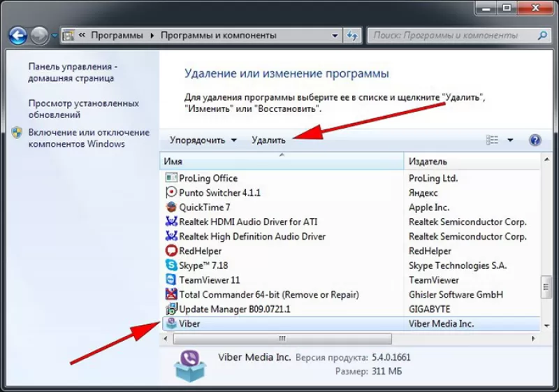The image size is (559, 392).
Task: Click publisher cell Skype Technologies S.A.
Action: 458,266
